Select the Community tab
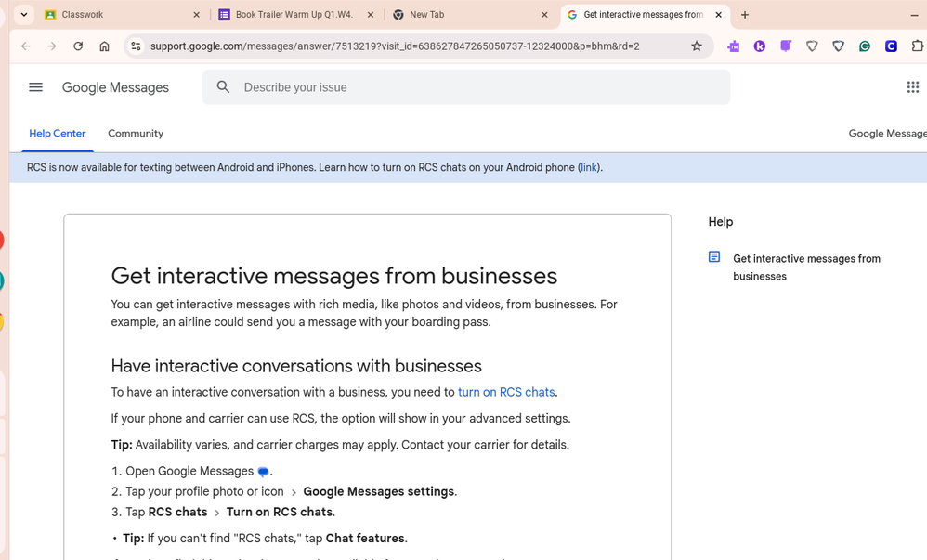 (136, 134)
